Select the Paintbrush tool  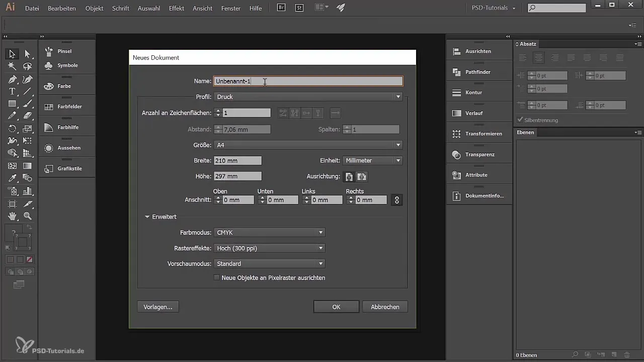click(28, 104)
